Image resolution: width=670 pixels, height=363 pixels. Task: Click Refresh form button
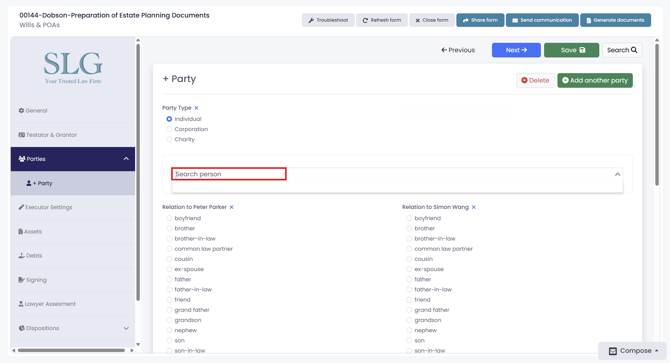pyautogui.click(x=382, y=20)
